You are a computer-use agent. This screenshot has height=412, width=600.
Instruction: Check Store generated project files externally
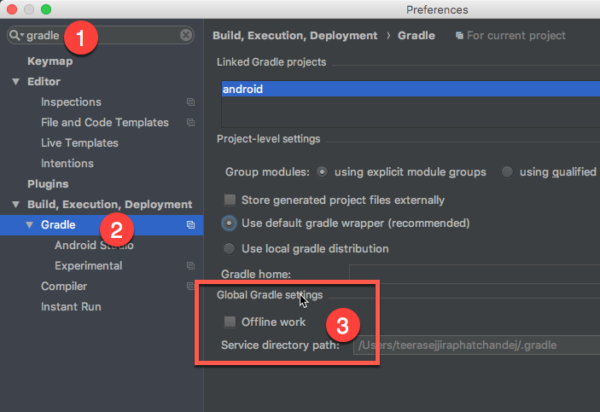230,200
